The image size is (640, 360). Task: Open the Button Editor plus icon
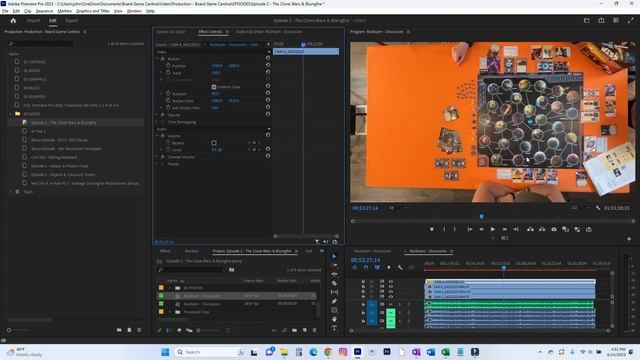[629, 239]
